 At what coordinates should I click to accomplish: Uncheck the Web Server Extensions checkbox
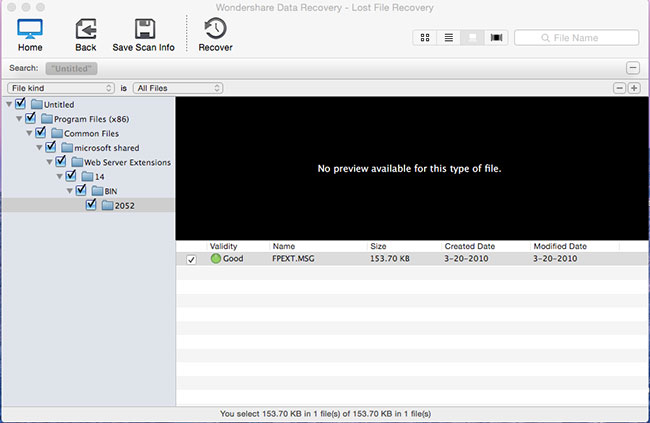(61, 161)
